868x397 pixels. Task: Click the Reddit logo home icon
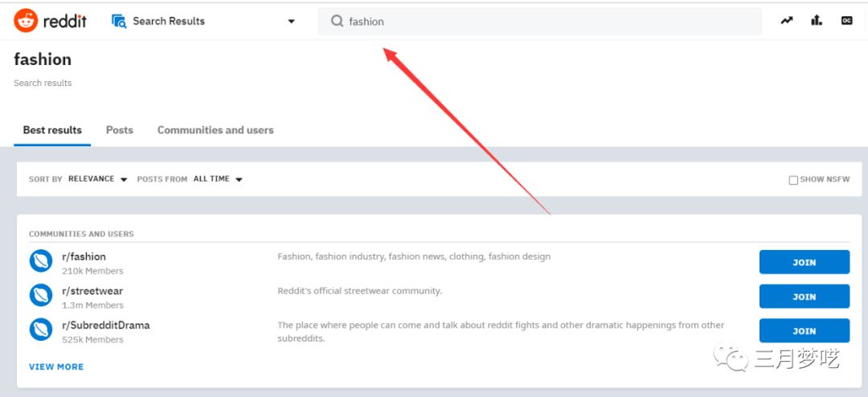[x=26, y=21]
